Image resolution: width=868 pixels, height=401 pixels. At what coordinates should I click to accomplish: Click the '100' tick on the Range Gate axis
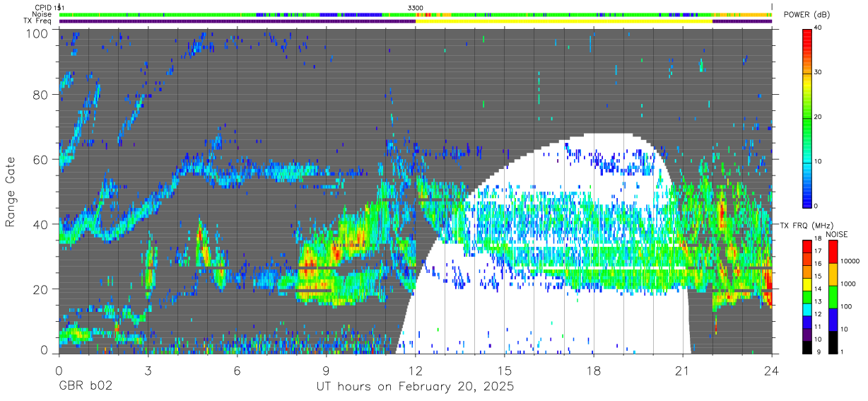(38, 33)
